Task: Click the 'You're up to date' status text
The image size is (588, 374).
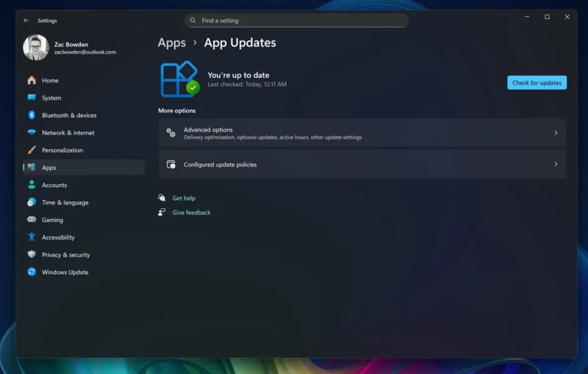Action: point(239,75)
